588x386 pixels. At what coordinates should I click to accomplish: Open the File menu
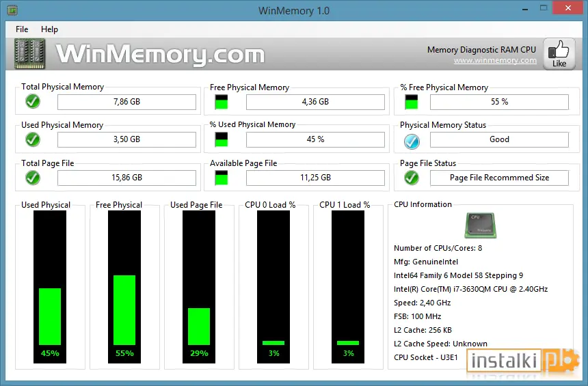click(22, 29)
